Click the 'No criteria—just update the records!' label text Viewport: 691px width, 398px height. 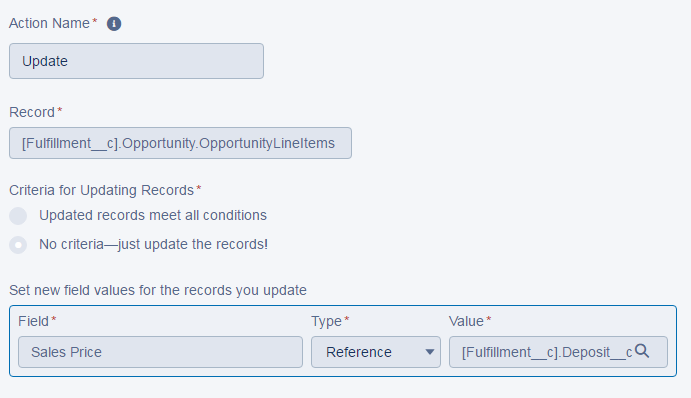coord(153,244)
